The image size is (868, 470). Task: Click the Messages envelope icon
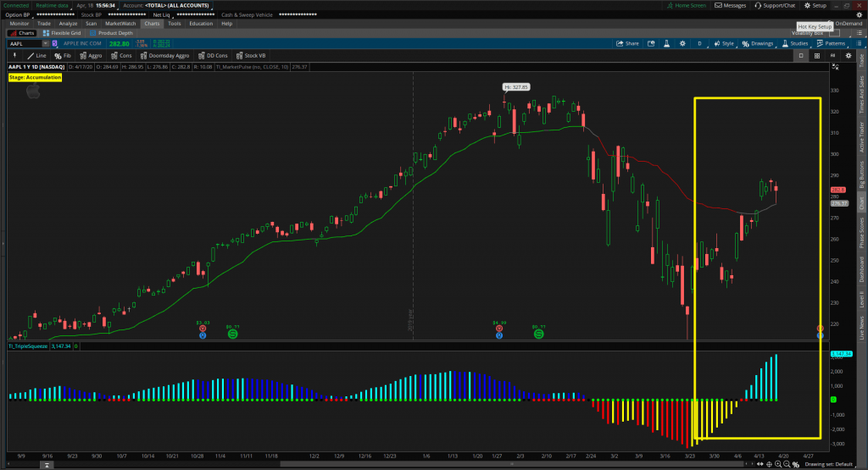(729, 5)
